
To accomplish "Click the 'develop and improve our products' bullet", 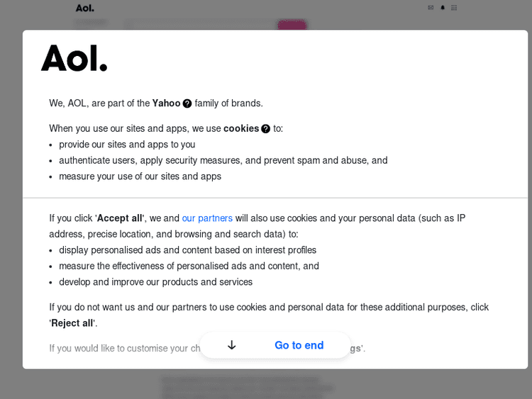I will point(155,282).
